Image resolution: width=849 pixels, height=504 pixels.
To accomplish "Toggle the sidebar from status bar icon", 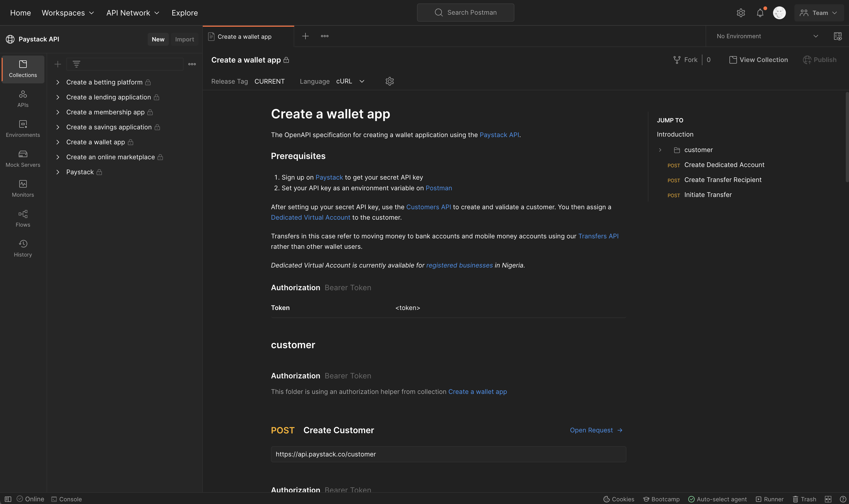I will pyautogui.click(x=8, y=499).
